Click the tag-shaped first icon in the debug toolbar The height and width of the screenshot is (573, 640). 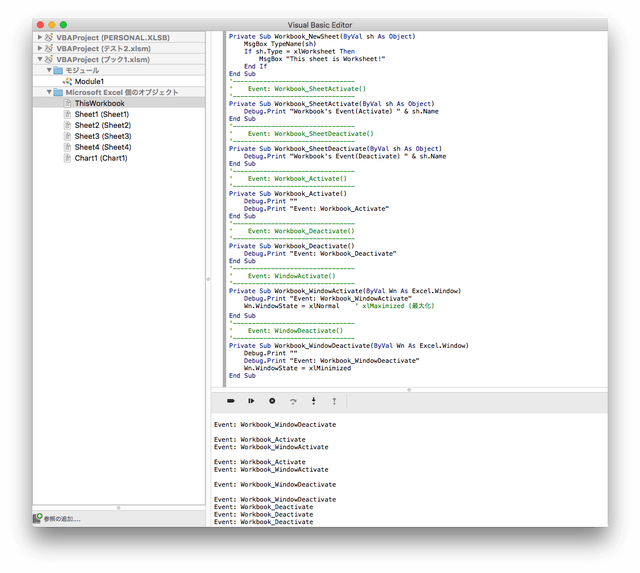(x=231, y=401)
